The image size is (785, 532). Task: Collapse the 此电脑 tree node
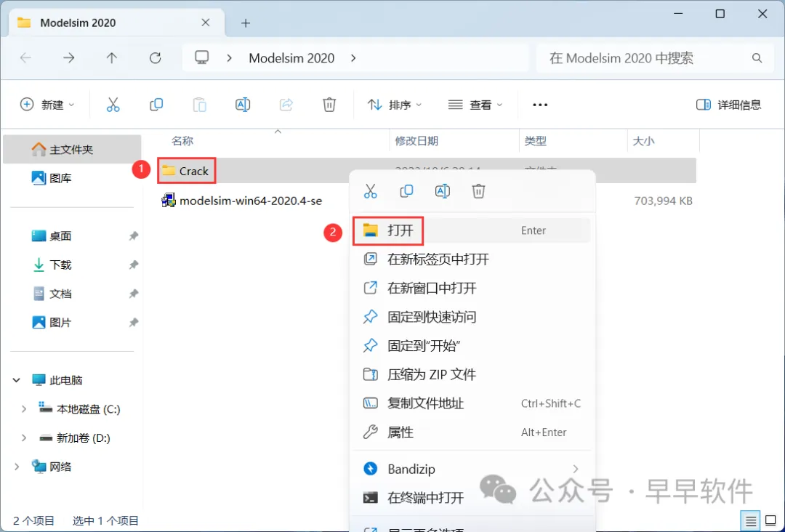[x=17, y=380]
